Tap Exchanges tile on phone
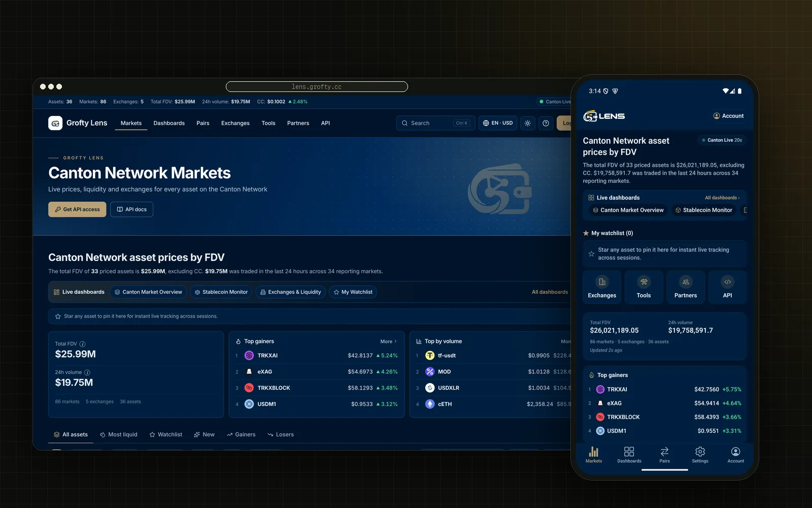Viewport: 812px width, 508px height. pyautogui.click(x=602, y=288)
